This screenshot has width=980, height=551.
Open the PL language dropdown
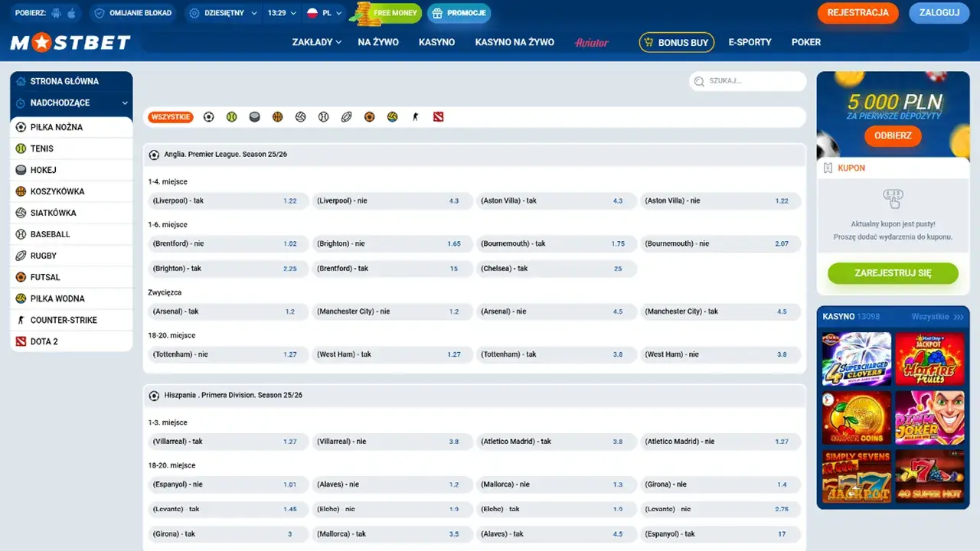[x=325, y=13]
